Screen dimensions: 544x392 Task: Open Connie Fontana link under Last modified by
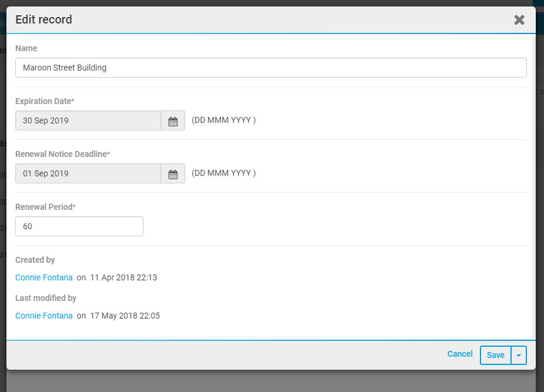click(x=44, y=316)
